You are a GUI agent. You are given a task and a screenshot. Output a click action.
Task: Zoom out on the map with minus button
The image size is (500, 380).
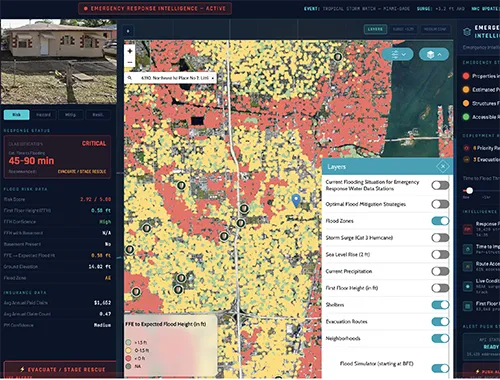pos(130,62)
